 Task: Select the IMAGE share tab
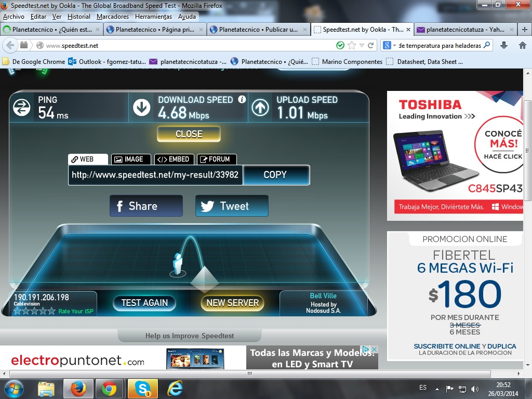(130, 159)
